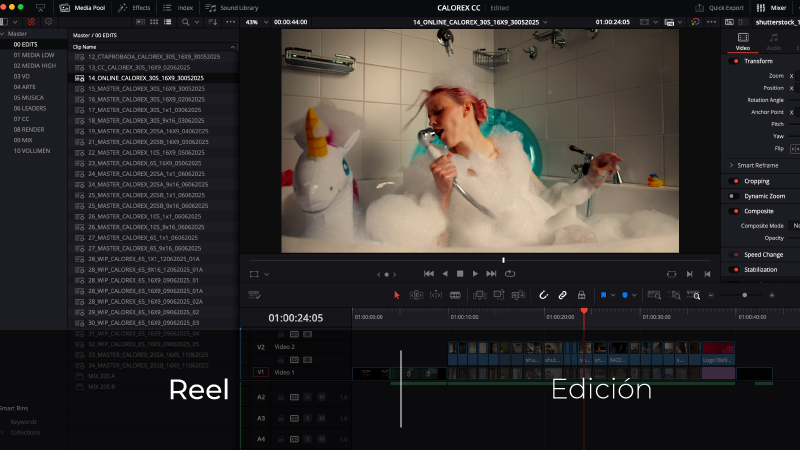Toggle timeline Snapping magnet icon
Viewport: 800px width, 450px height.
click(x=543, y=295)
